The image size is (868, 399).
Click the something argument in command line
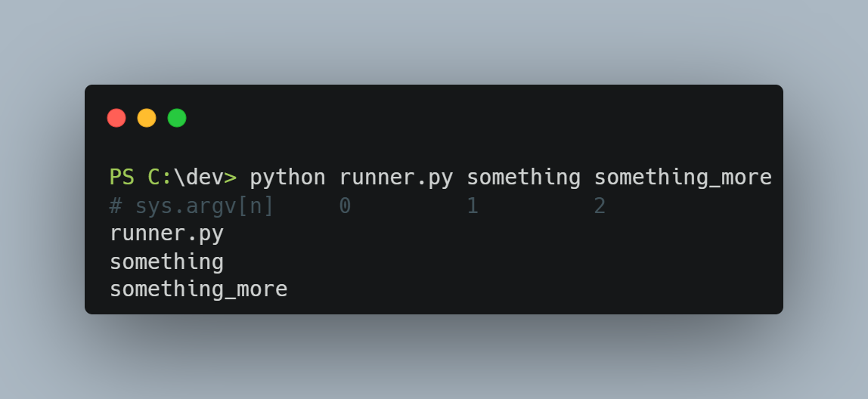tap(524, 178)
